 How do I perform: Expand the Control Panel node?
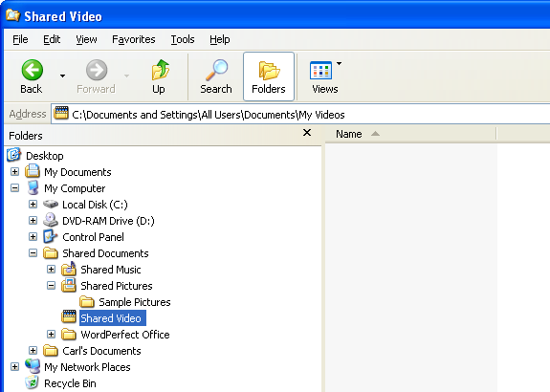click(33, 237)
